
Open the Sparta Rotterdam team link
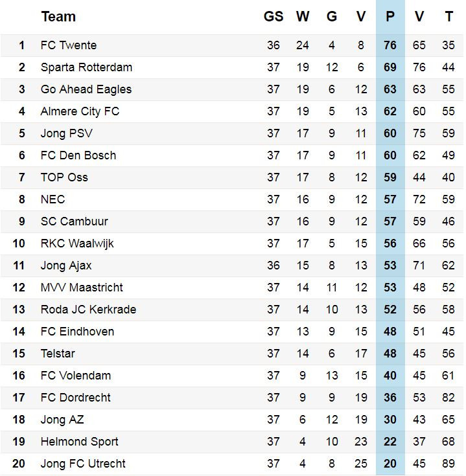point(86,67)
